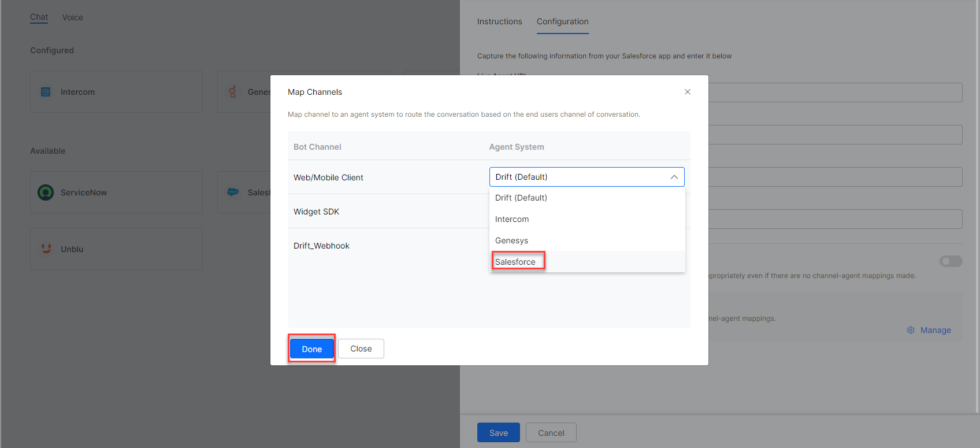Click the first configuration input field
Image resolution: width=980 pixels, height=448 pixels.
click(835, 92)
